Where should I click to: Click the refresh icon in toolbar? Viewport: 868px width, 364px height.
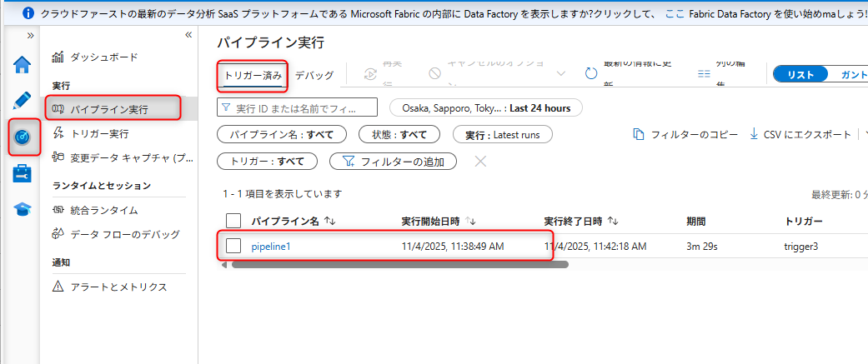pos(591,74)
